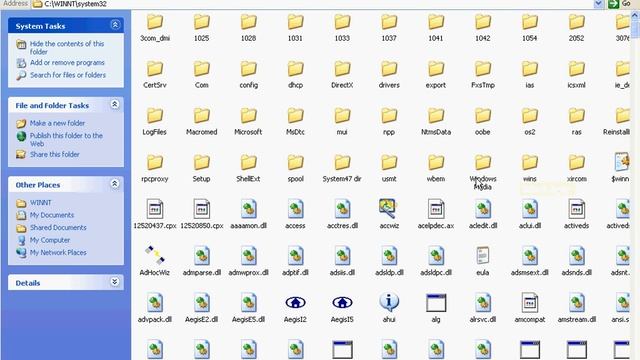This screenshot has height=360, width=640.
Task: Select the alg application icon
Action: pyautogui.click(x=436, y=303)
